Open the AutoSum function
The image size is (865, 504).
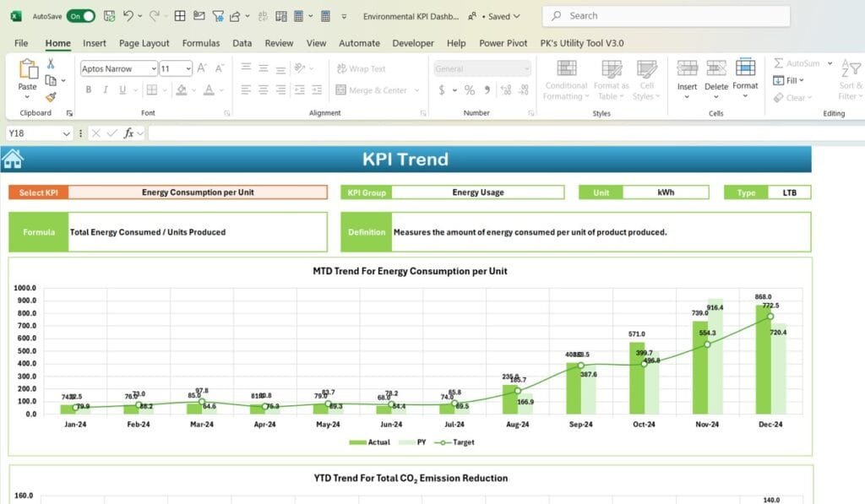point(798,63)
